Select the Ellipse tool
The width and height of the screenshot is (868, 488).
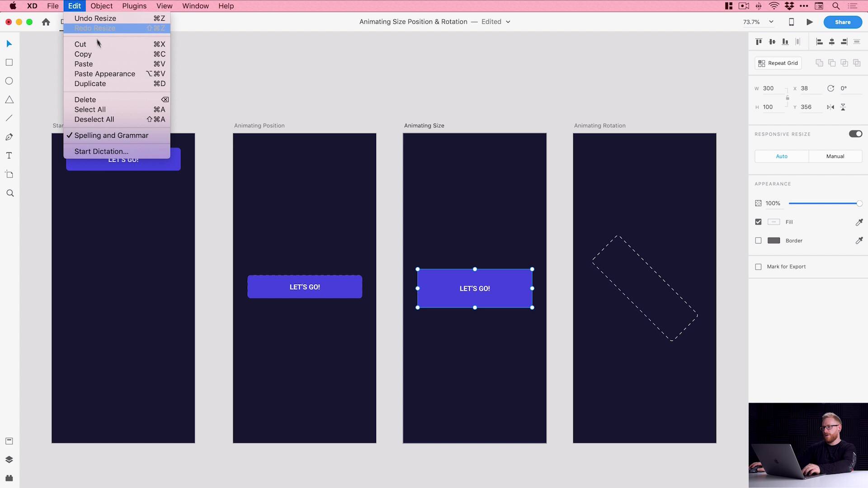click(x=9, y=80)
